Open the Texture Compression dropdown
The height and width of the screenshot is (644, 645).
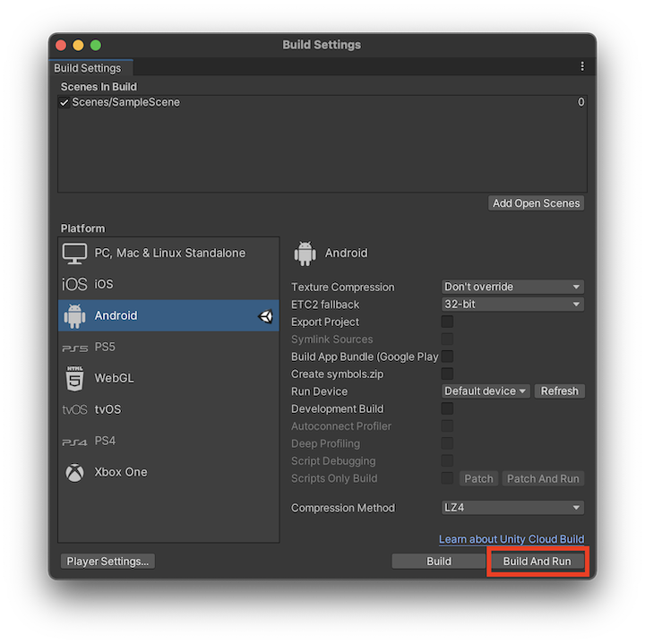pyautogui.click(x=513, y=288)
